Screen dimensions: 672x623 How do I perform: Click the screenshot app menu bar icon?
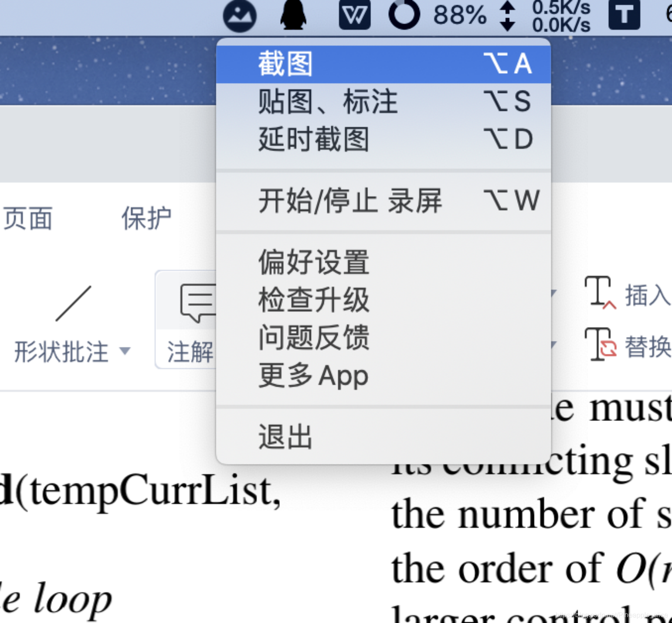240,16
